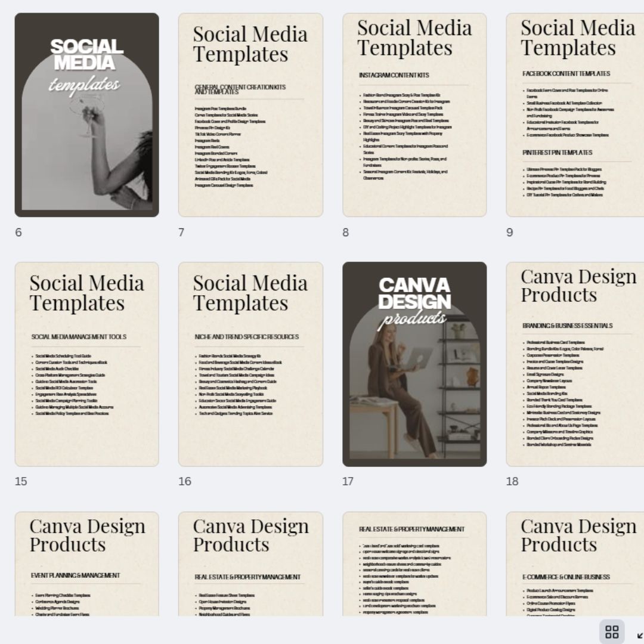The width and height of the screenshot is (644, 644).
Task: Select the 'Canva Design products' cover page 17
Action: pyautogui.click(x=414, y=364)
